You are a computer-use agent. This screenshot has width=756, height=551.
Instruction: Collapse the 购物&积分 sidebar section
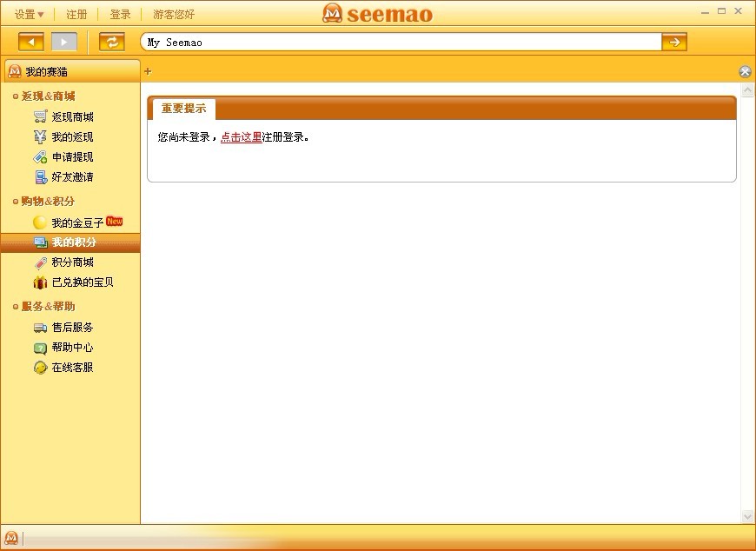(x=43, y=201)
